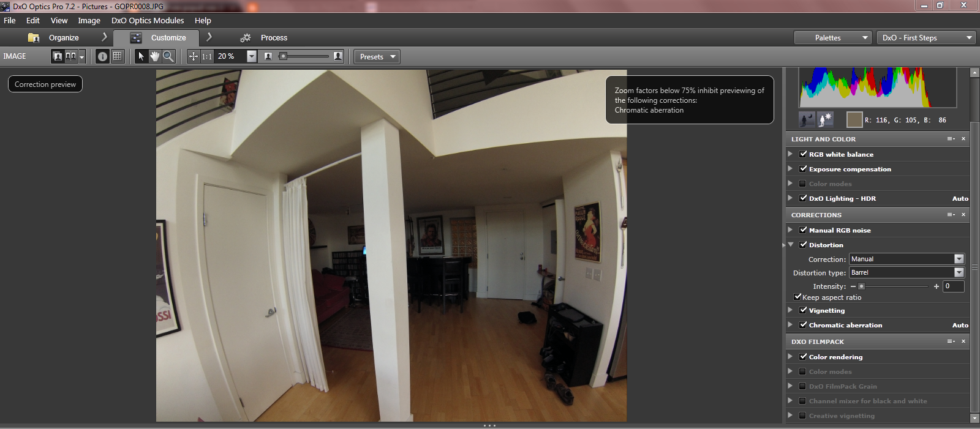
Task: Open Corrections palette options menu
Action: 951,215
